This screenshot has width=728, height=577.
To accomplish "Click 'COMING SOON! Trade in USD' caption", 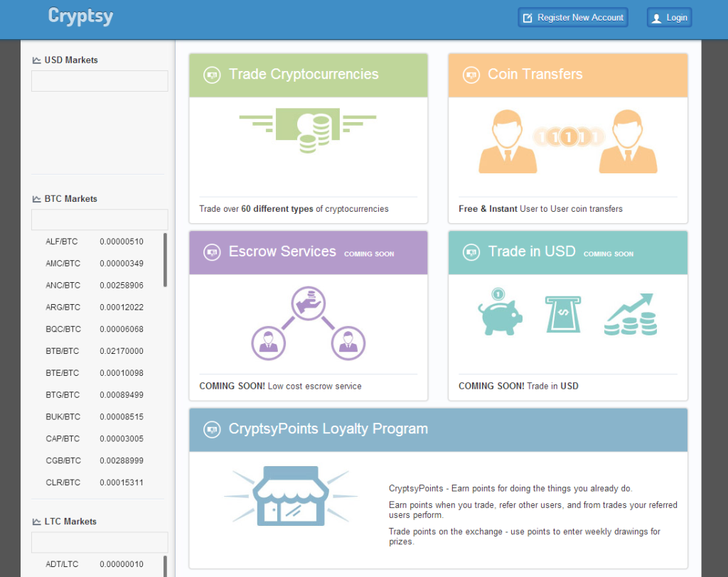I will [518, 387].
